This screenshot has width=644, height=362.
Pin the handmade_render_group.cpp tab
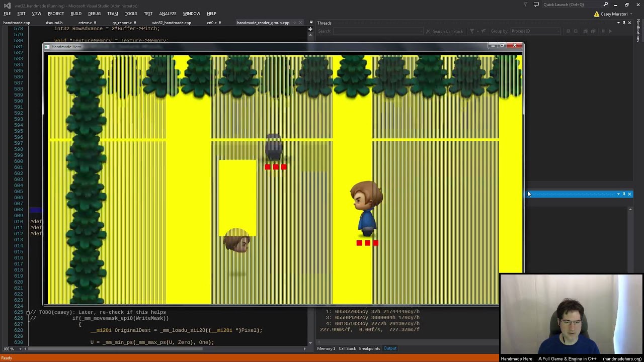[x=294, y=23]
